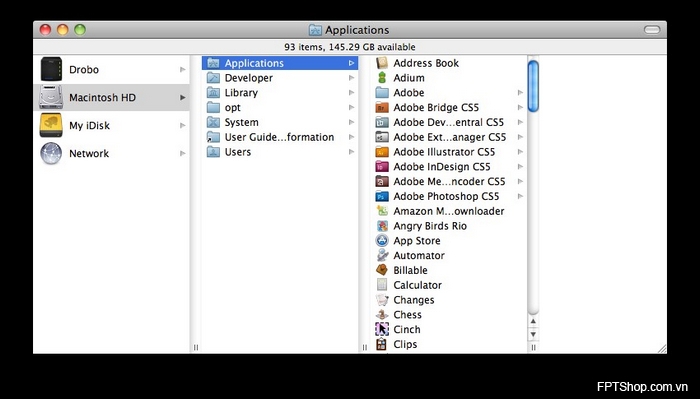This screenshot has width=700, height=399.
Task: Click the Adobe Me...ncoder CS5 icon
Action: click(x=382, y=181)
